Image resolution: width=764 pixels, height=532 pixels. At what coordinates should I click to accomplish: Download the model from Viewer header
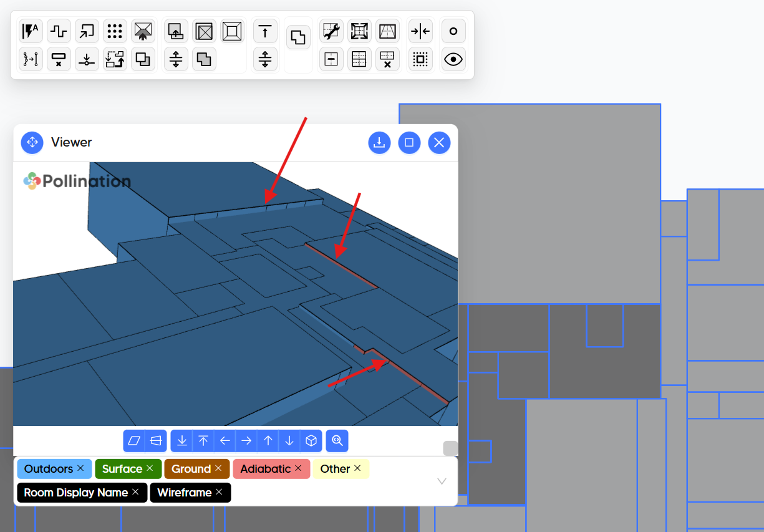379,142
